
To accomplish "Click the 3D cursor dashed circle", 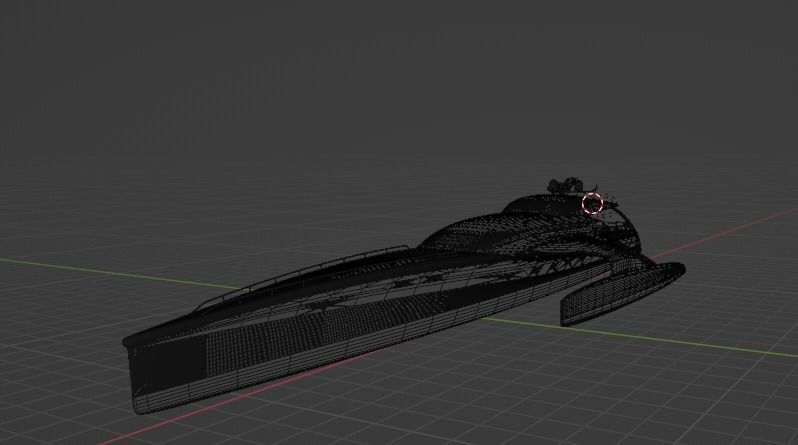I will pos(592,203).
